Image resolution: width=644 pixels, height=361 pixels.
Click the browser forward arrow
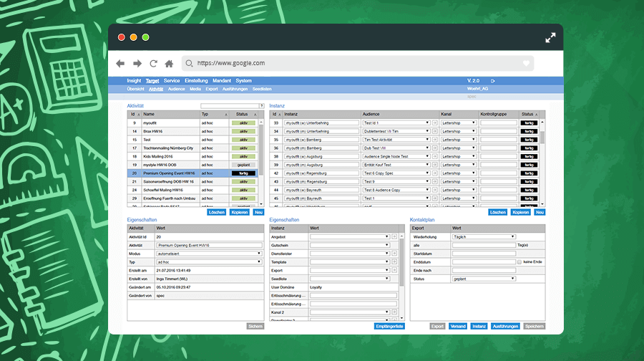tap(137, 63)
